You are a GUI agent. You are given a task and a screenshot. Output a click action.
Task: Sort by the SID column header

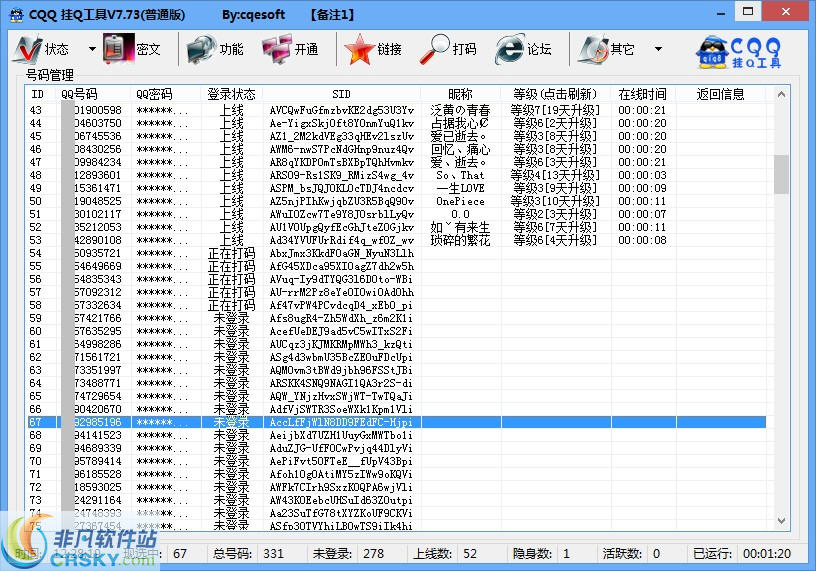(341, 94)
